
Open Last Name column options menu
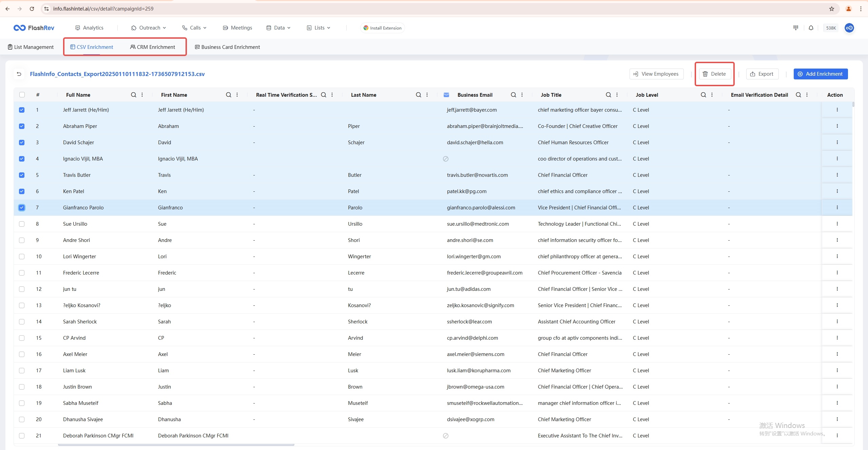[x=427, y=95]
